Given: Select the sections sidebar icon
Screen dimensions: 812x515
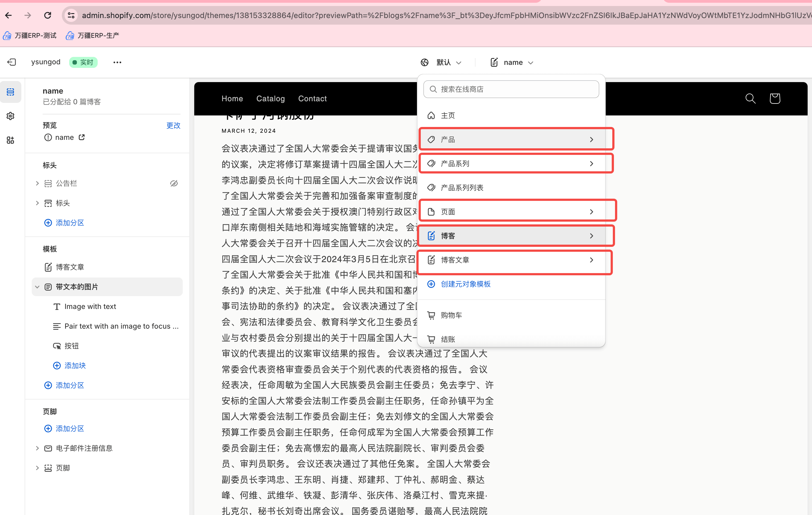Looking at the screenshot, I should click(x=10, y=92).
